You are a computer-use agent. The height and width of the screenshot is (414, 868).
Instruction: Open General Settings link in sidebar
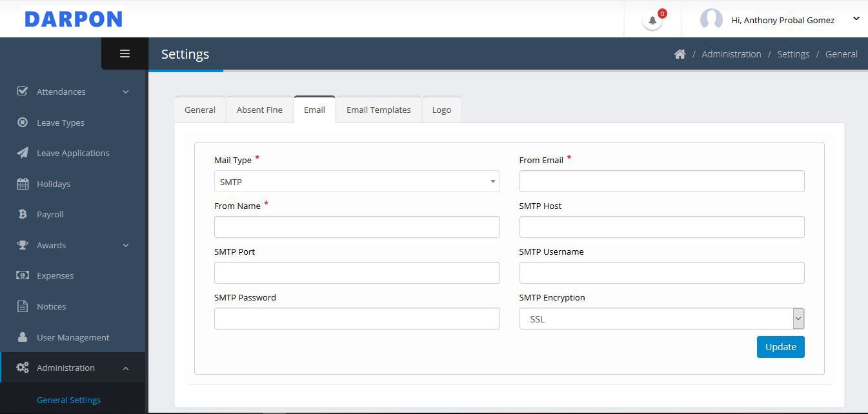coord(68,400)
